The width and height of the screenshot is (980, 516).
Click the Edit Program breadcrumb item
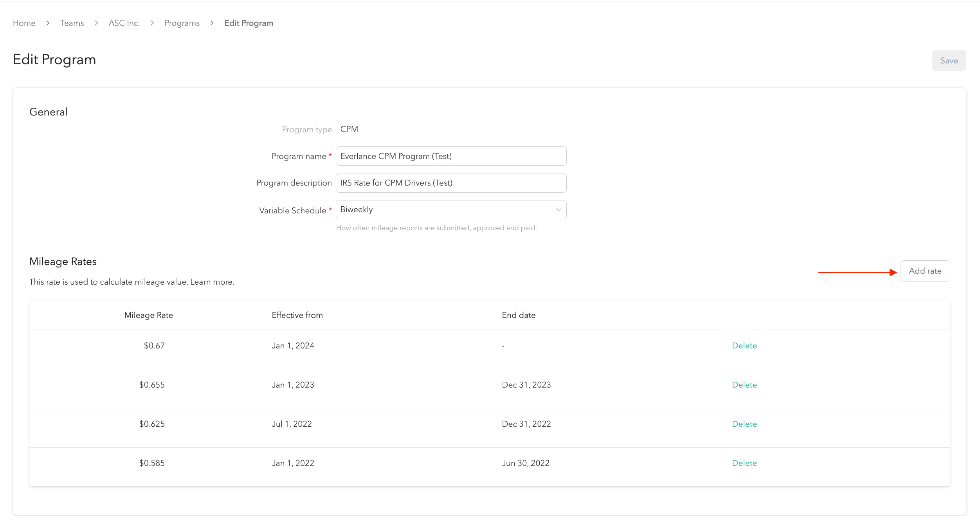249,23
